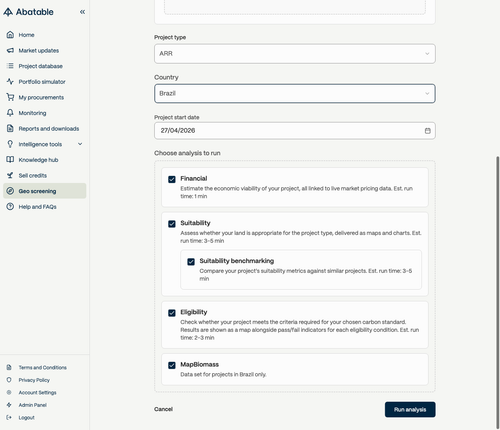Click the My procurements cart icon

pos(10,97)
